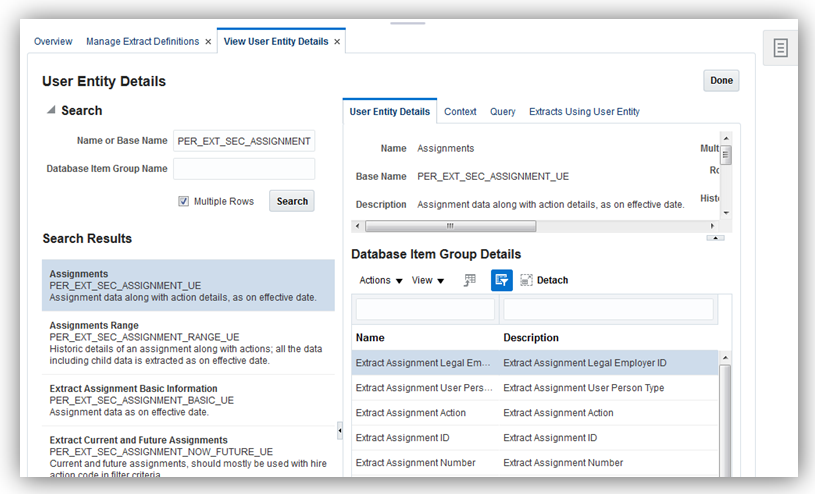Select Extract Assignment Legal Employer ID row
815x494 pixels.
535,363
